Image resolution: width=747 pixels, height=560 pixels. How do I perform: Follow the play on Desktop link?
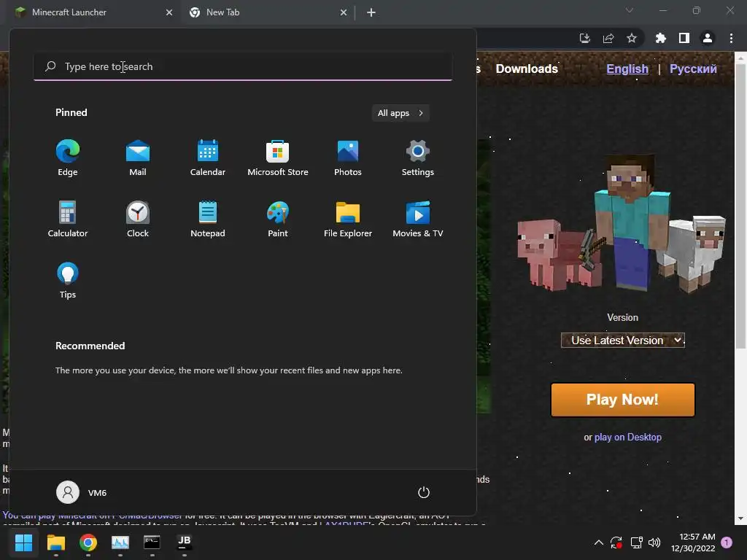pos(628,437)
